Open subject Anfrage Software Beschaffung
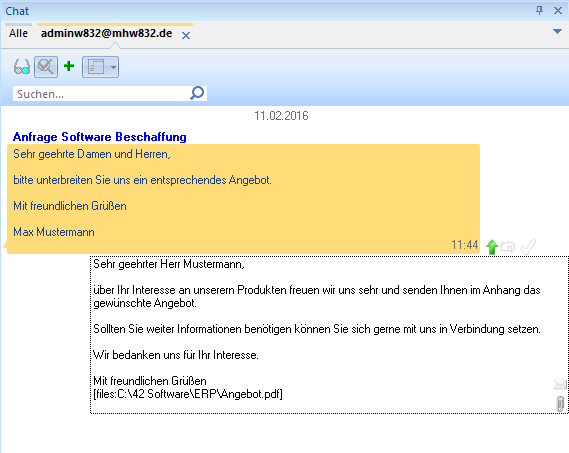 pyautogui.click(x=100, y=137)
